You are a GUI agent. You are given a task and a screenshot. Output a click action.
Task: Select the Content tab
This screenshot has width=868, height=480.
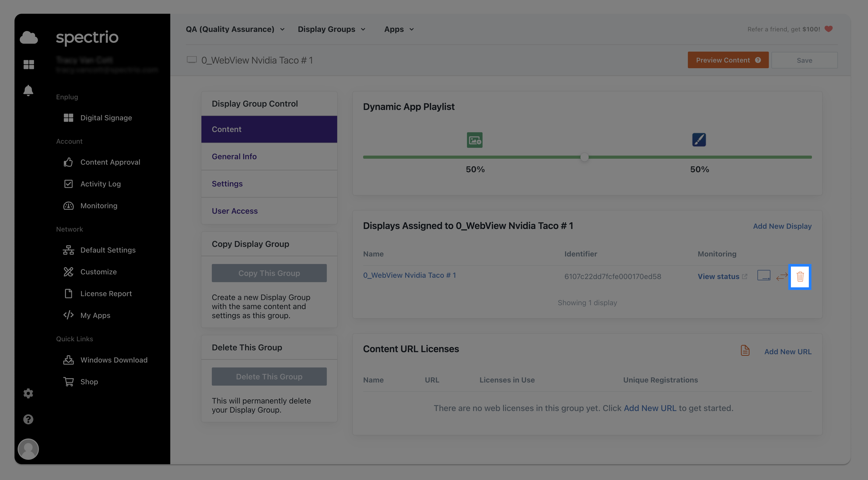[x=269, y=129]
